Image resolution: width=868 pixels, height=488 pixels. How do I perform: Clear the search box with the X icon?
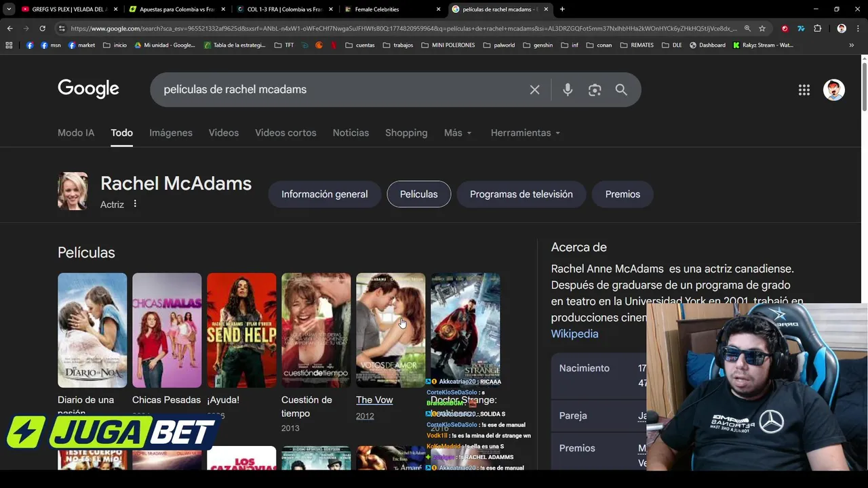coord(534,89)
